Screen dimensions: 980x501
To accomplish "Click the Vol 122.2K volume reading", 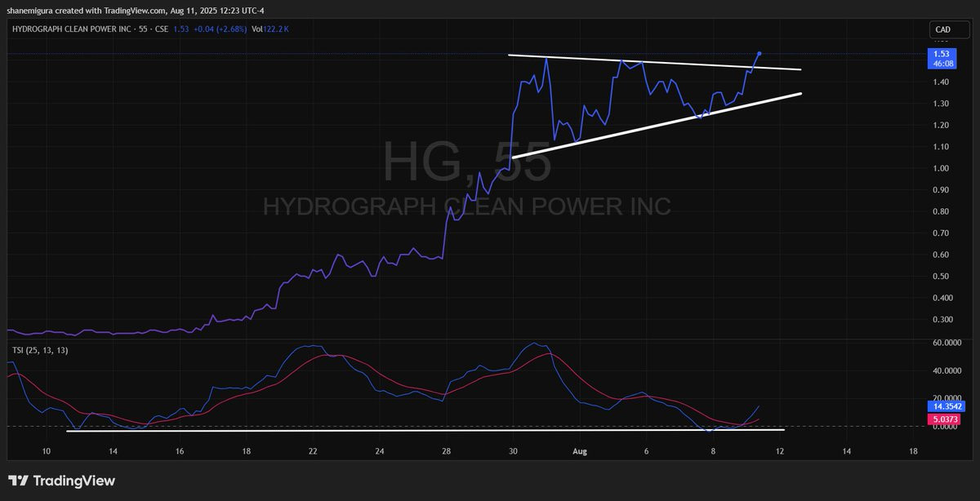I will tap(269, 29).
